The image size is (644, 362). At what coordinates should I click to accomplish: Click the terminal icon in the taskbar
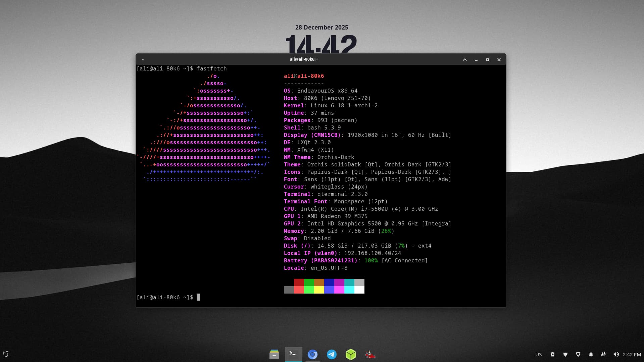293,354
